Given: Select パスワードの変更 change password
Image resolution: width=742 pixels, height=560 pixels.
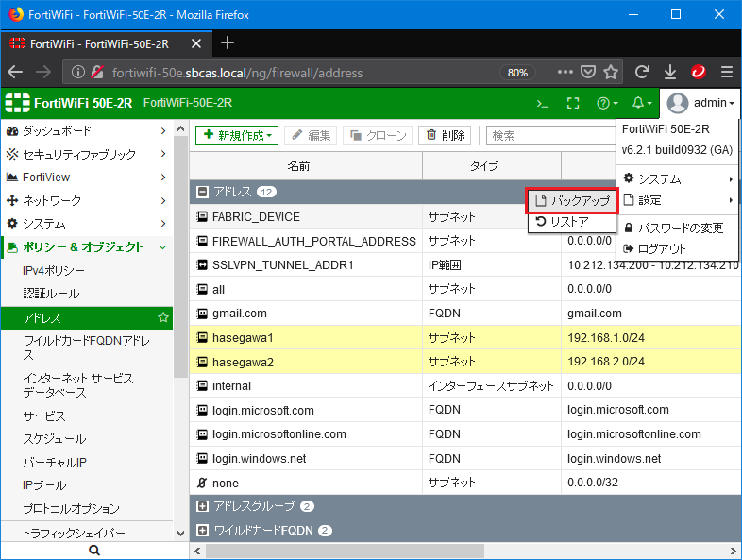Looking at the screenshot, I should (678, 229).
